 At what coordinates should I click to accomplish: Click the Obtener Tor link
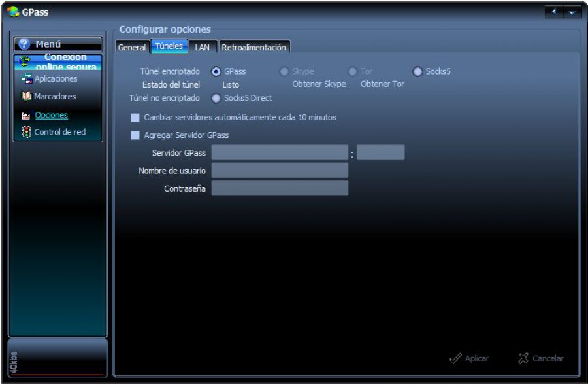[x=382, y=84]
